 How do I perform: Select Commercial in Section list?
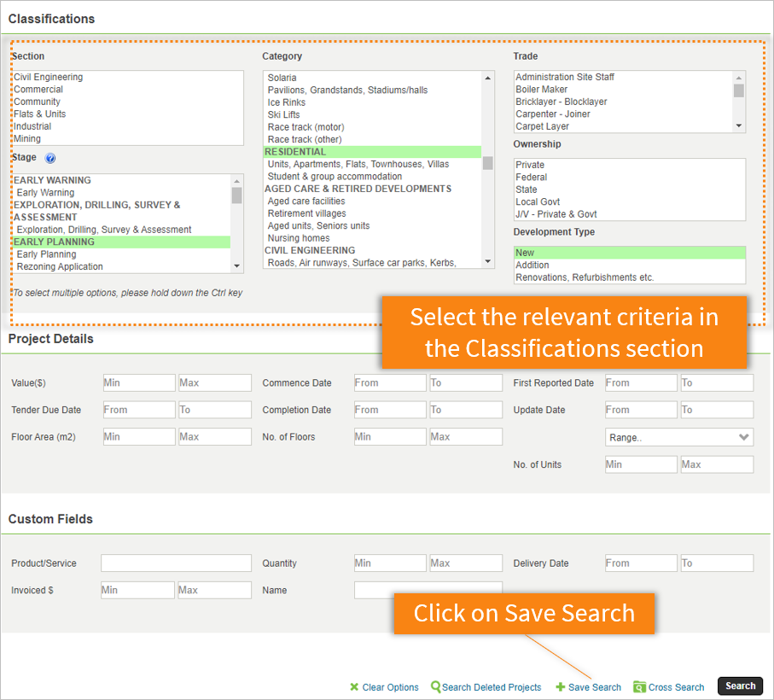coord(127,90)
